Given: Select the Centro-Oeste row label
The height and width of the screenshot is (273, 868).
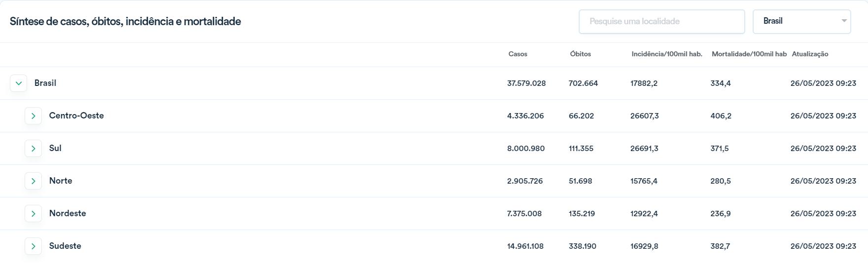Looking at the screenshot, I should pos(76,116).
